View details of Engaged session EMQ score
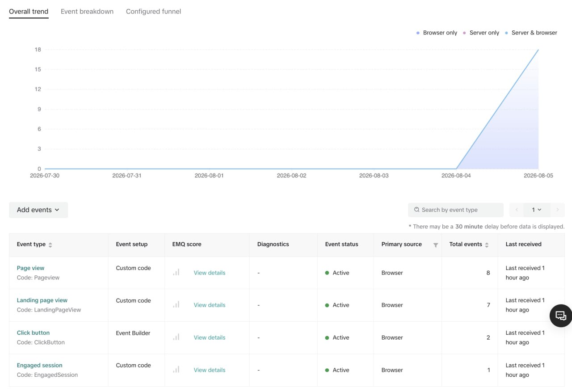This screenshot has height=392, width=572. 210,370
